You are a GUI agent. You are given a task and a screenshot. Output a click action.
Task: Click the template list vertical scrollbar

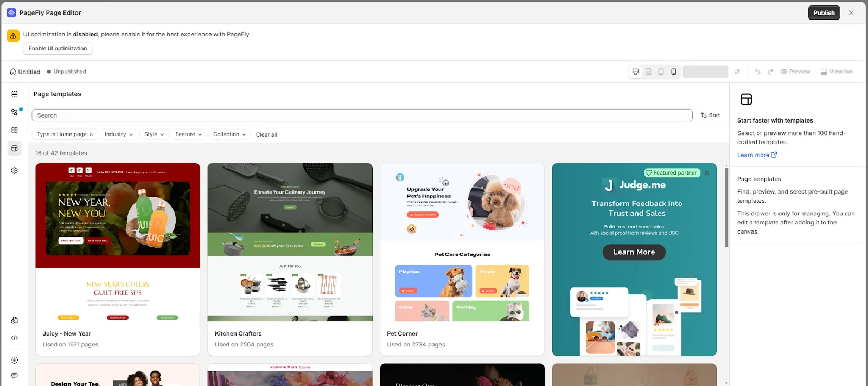[726, 207]
